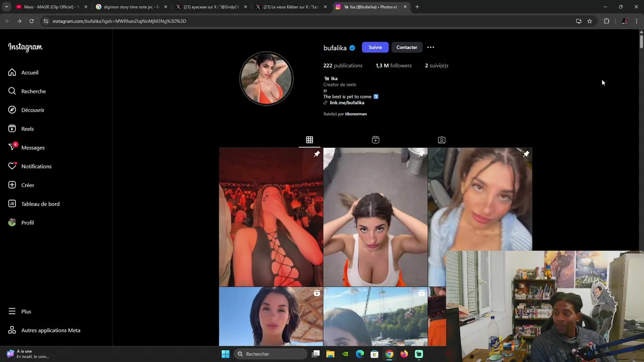Open pinned post with red concert lighting
Image resolution: width=644 pixels, height=362 pixels.
click(271, 217)
